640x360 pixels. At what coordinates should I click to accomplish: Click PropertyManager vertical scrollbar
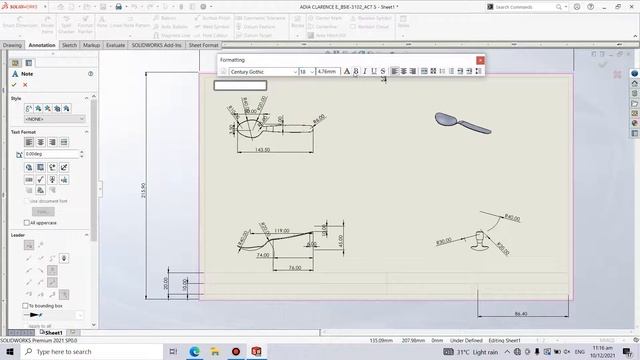pyautogui.click(x=94, y=170)
